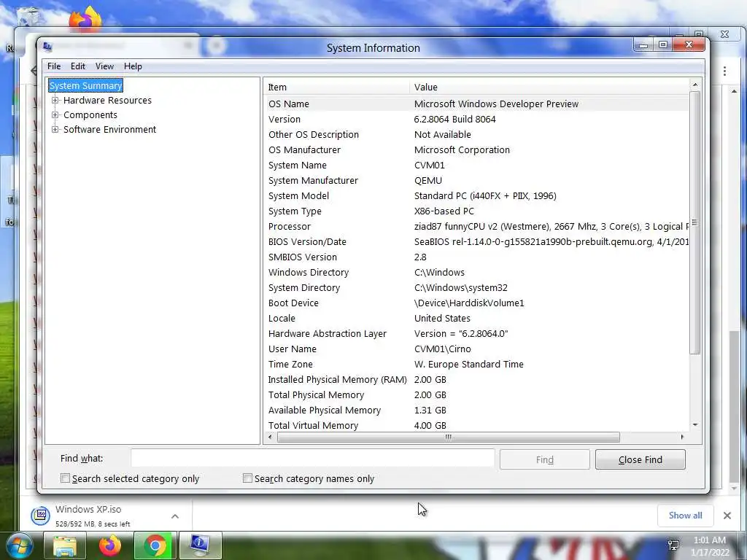The width and height of the screenshot is (747, 560).
Task: Open the Help menu
Action: (133, 66)
